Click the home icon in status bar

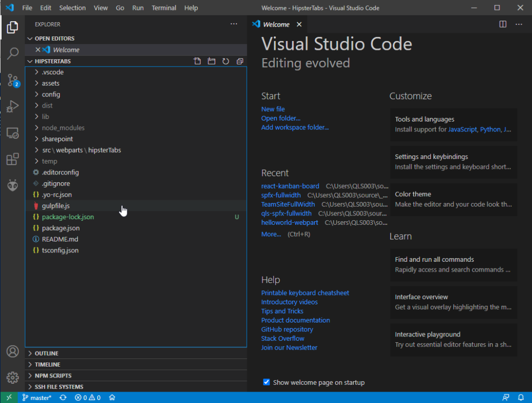pos(112,398)
